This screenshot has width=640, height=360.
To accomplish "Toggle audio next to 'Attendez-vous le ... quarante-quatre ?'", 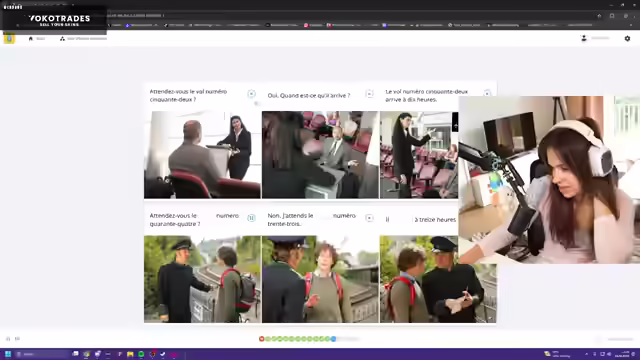I will (x=251, y=218).
